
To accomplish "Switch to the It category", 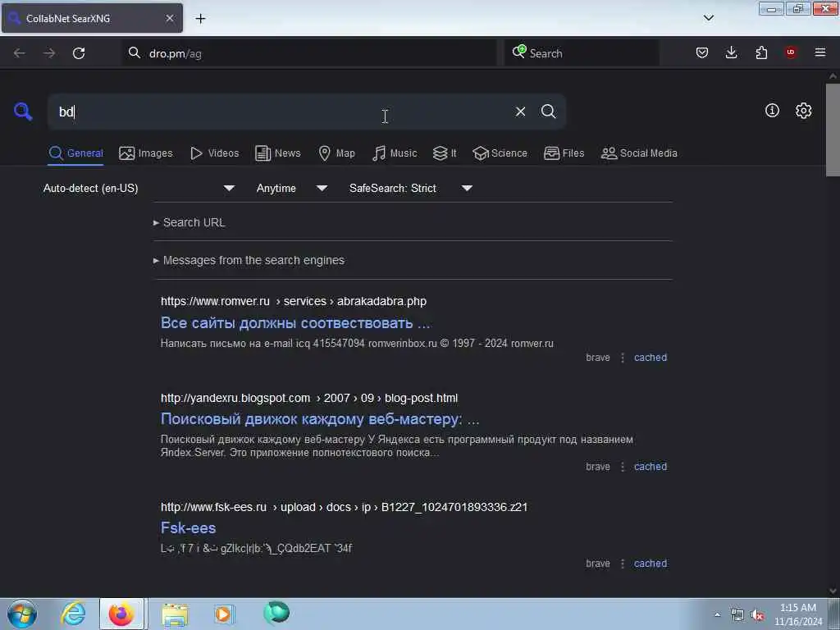I will tap(445, 153).
